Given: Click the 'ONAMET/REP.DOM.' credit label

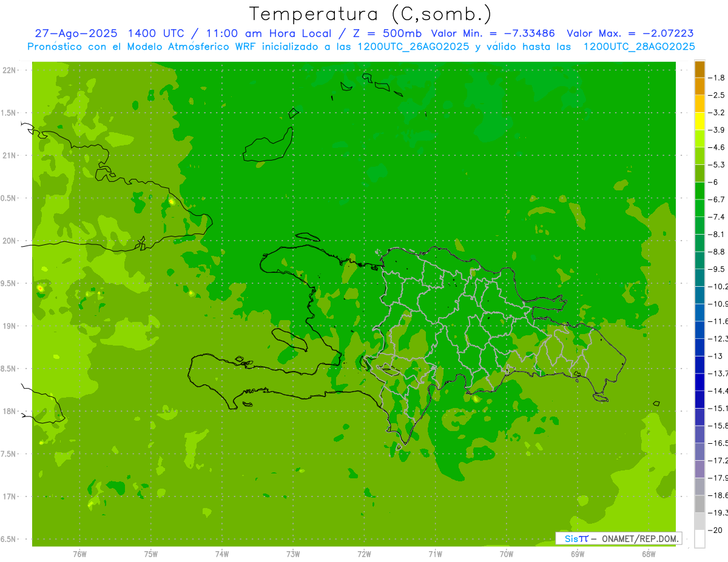Looking at the screenshot, I should click(x=641, y=538).
